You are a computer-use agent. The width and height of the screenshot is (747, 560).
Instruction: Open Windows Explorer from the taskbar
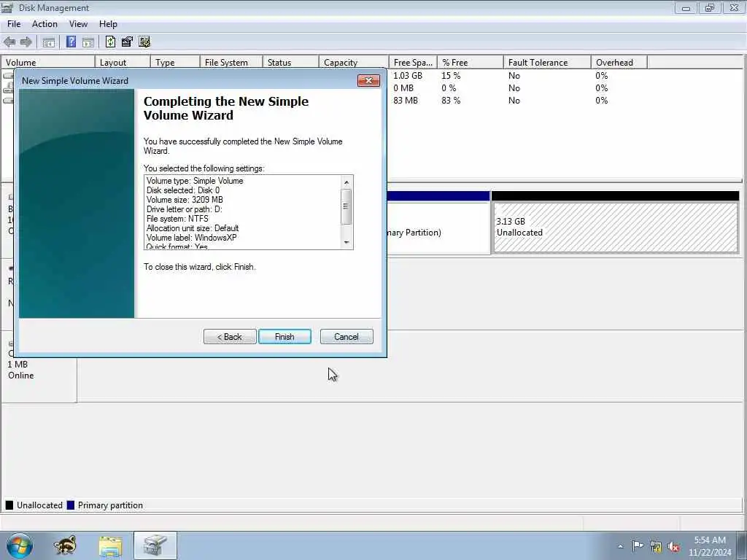111,545
